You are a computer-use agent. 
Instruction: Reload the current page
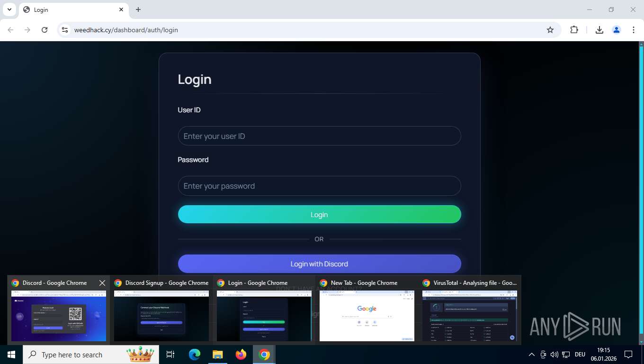click(x=45, y=30)
